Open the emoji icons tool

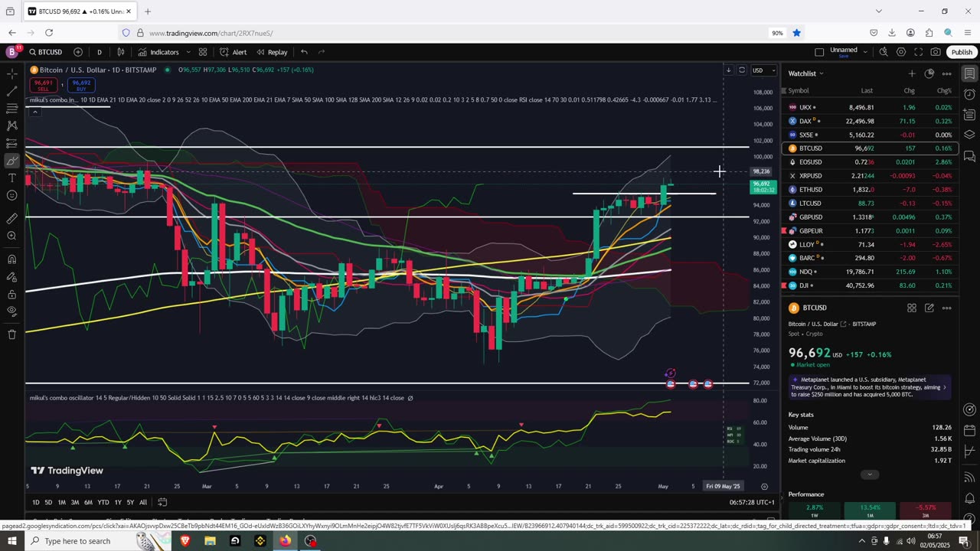[11, 195]
